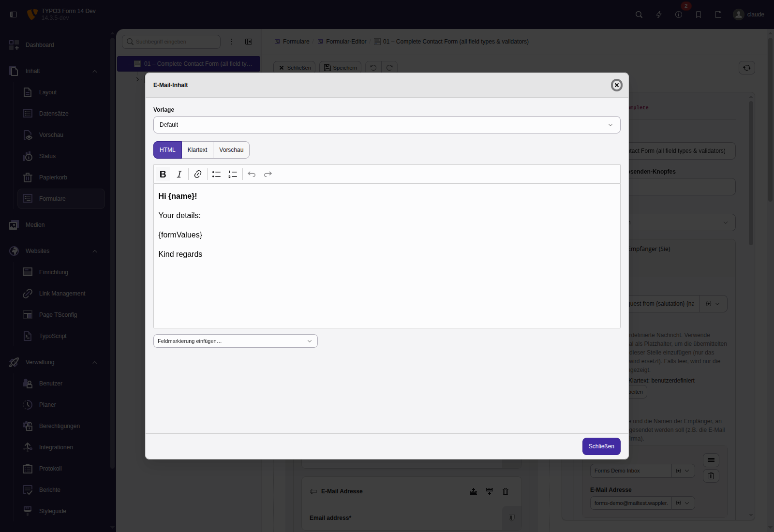Open Link Management module

coord(61,294)
